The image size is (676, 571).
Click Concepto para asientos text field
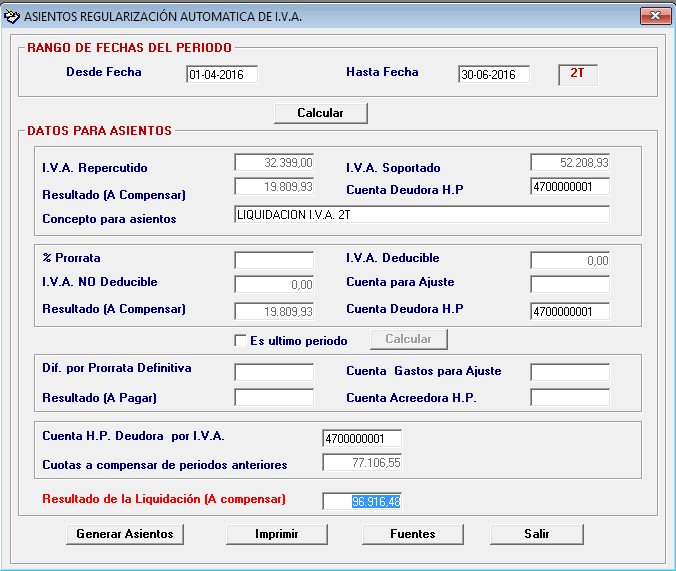[422, 214]
